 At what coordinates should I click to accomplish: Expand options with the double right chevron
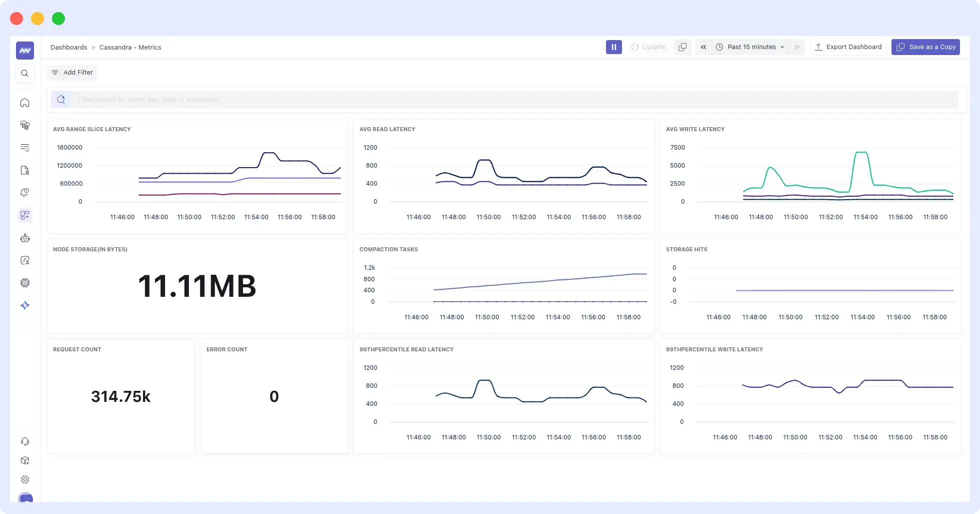coord(796,47)
